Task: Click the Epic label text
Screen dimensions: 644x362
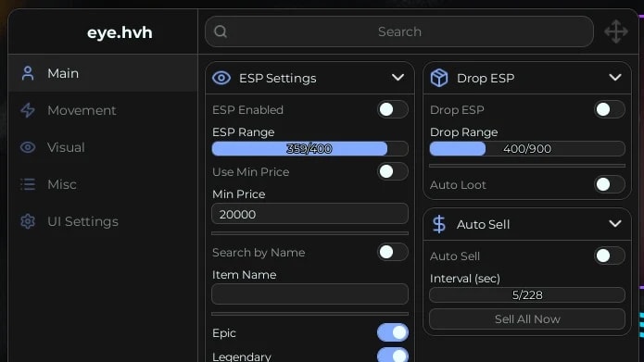Action: coord(224,333)
